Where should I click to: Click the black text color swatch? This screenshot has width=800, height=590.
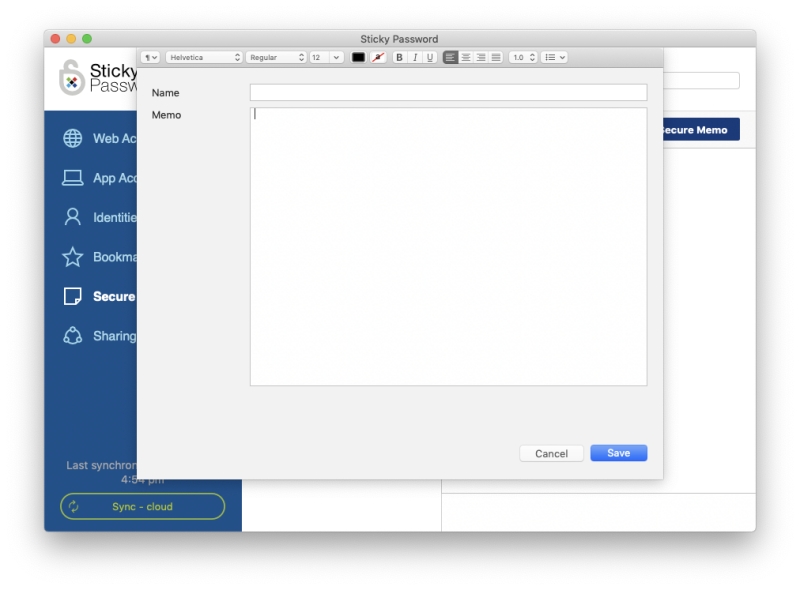point(358,58)
